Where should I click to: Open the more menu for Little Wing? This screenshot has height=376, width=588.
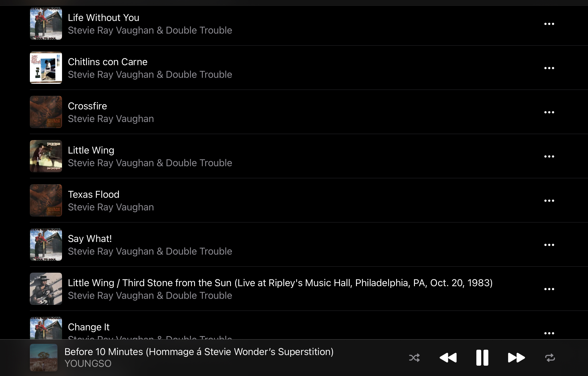coord(549,156)
